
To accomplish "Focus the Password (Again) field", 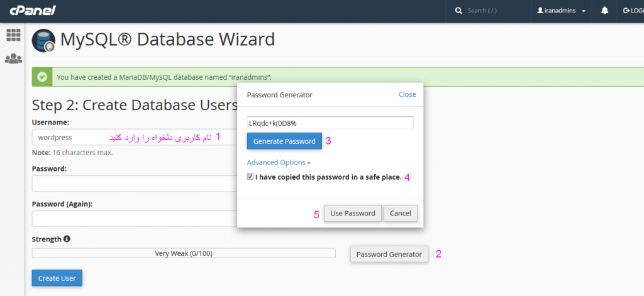I will pos(135,219).
